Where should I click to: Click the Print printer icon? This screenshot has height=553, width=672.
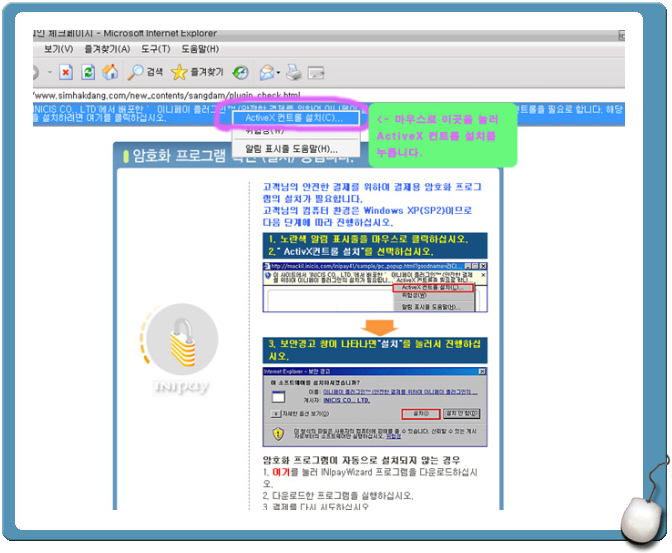pyautogui.click(x=294, y=72)
